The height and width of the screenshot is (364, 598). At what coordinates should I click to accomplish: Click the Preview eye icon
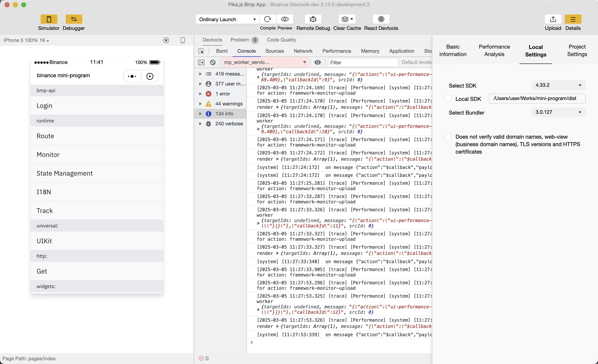[285, 19]
